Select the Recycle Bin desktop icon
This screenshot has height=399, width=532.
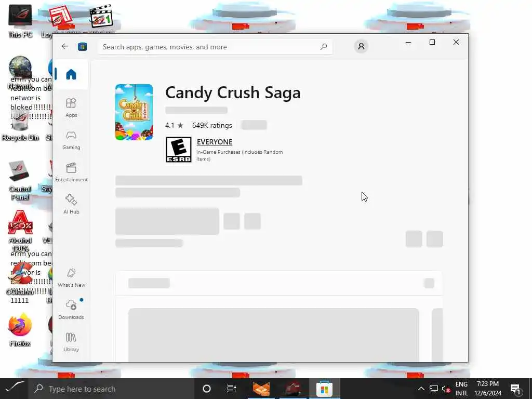[20, 124]
